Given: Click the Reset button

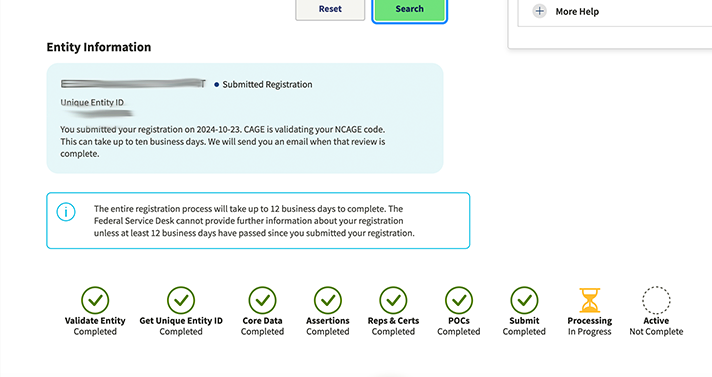Looking at the screenshot, I should (x=330, y=9).
